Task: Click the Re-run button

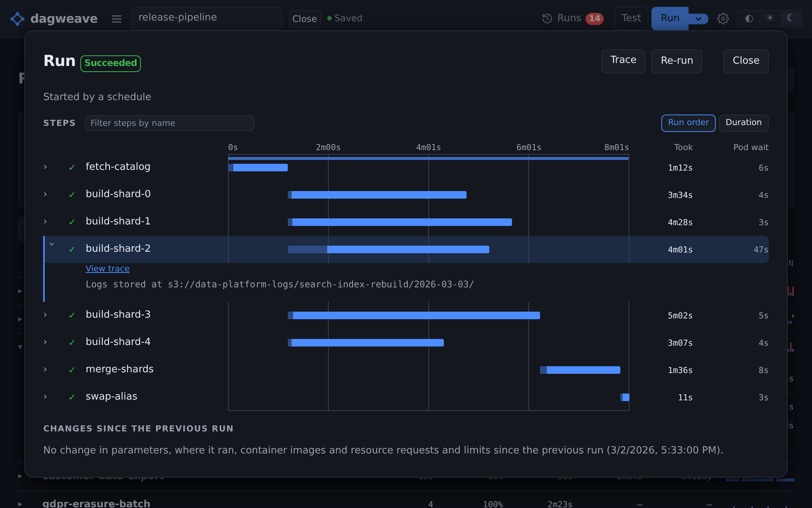Action: pos(676,61)
